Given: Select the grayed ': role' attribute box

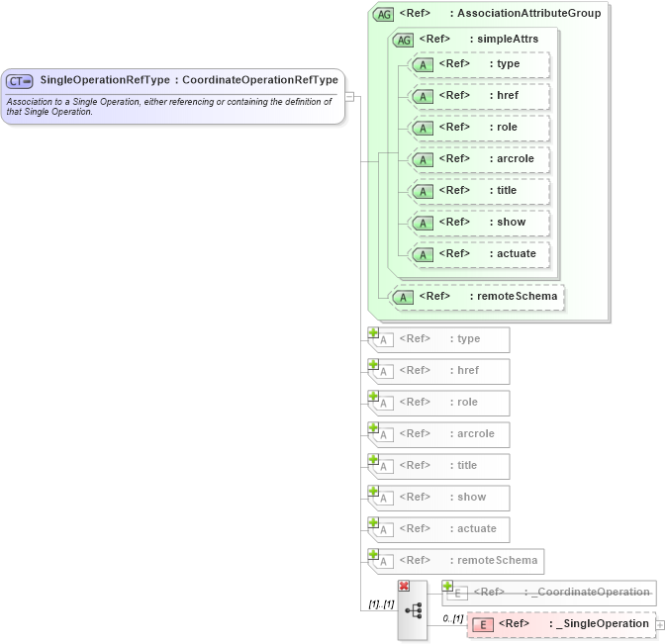Looking at the screenshot, I should [438, 403].
